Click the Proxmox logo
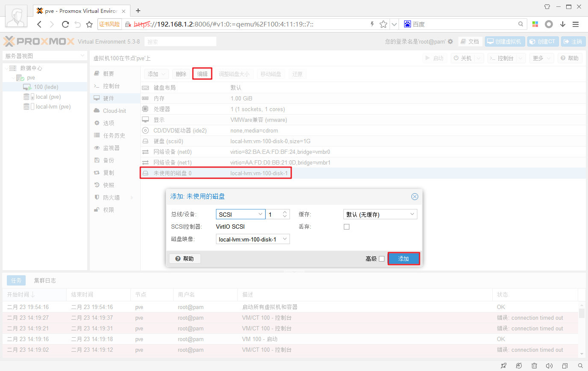 click(x=39, y=41)
